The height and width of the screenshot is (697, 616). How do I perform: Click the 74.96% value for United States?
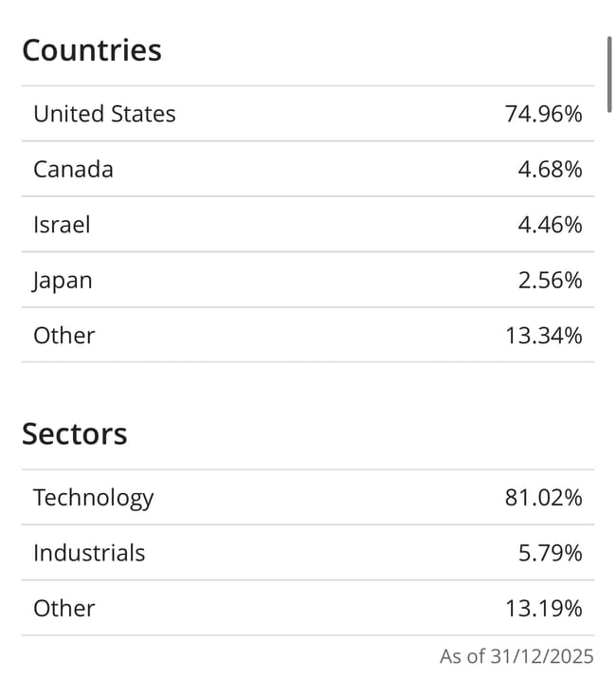(x=543, y=114)
